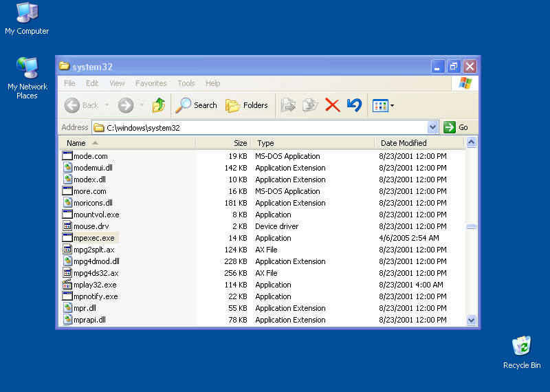Viewport: 550px width, 392px height.
Task: Select the mpg4ds32.ax file icon
Action: pyautogui.click(x=67, y=272)
